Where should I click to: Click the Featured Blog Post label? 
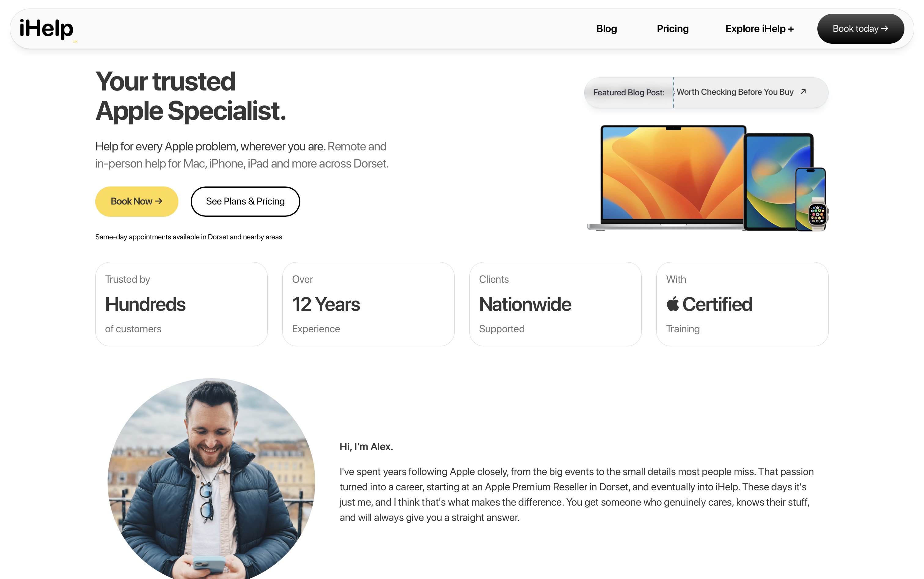click(x=629, y=93)
